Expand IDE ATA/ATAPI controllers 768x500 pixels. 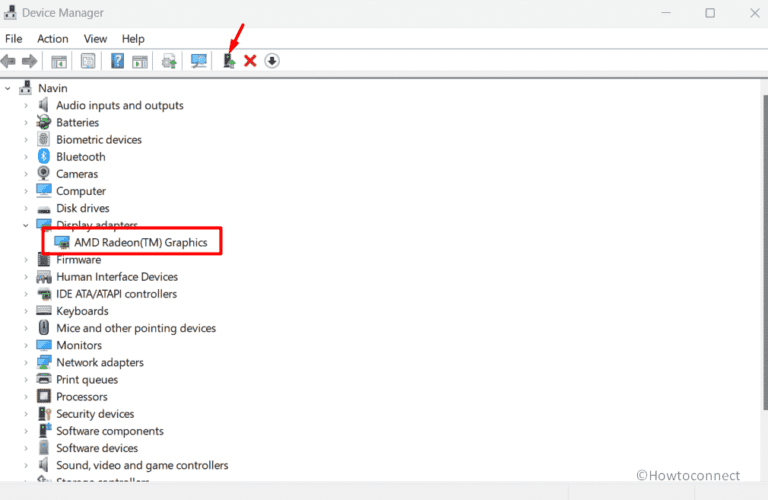point(26,294)
